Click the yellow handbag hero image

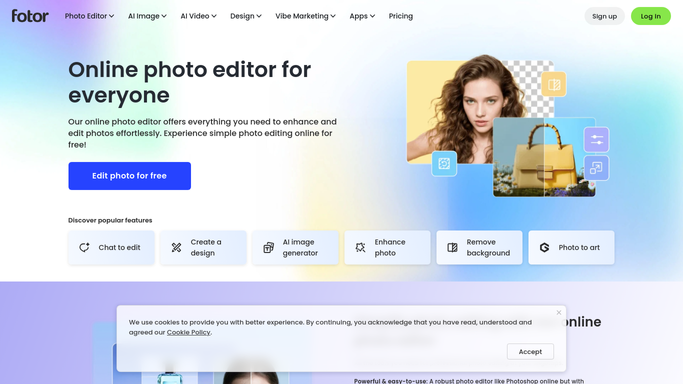[x=544, y=157]
